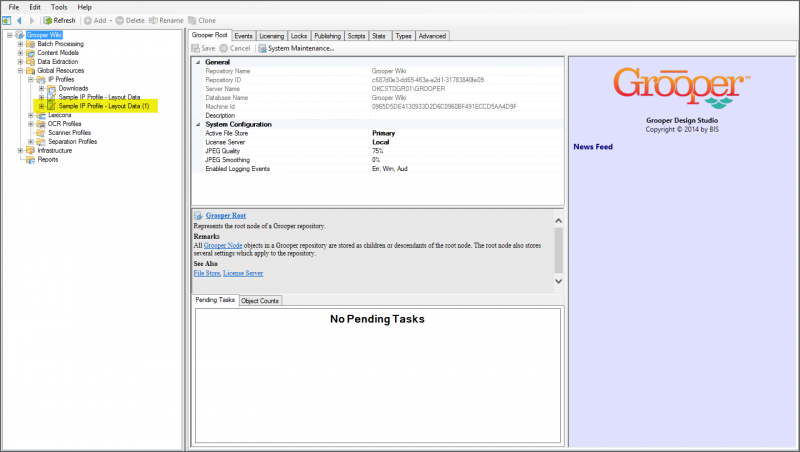Screen dimensions: 800x452
Task: Expand the Lexicons node
Action: pos(31,115)
